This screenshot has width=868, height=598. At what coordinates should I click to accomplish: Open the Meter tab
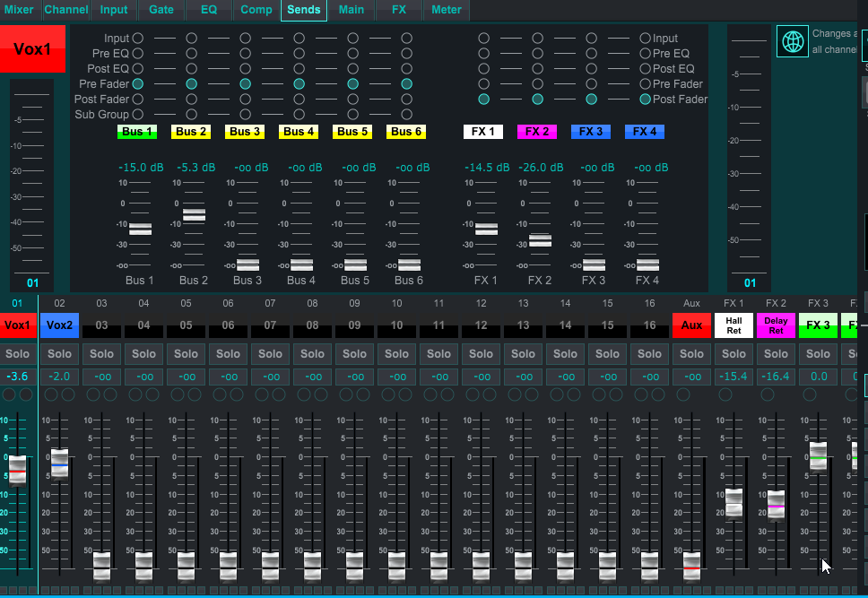(x=446, y=10)
